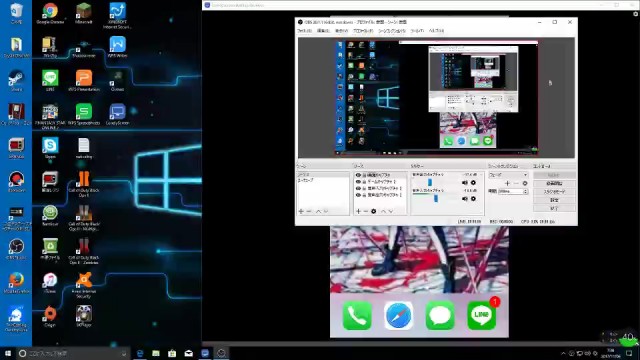Add a new source with the plus icon
Viewport: 640px width, 360px height.
tap(358, 211)
